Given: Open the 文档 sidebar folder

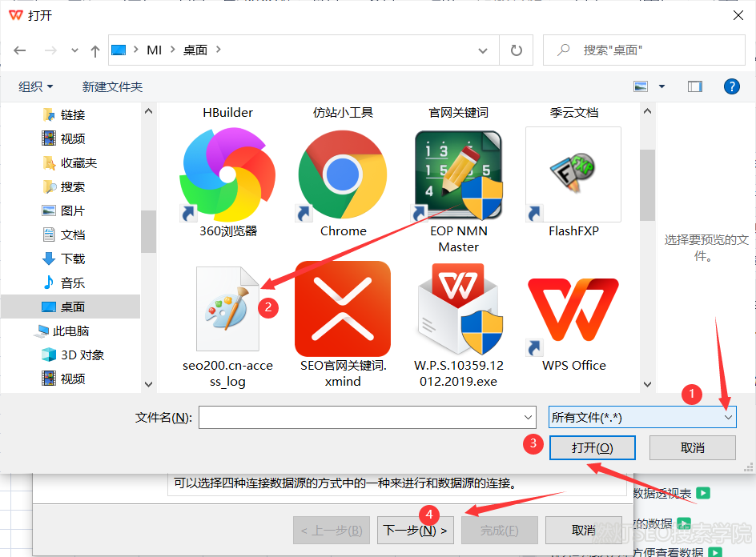Looking at the screenshot, I should pyautogui.click(x=64, y=234).
